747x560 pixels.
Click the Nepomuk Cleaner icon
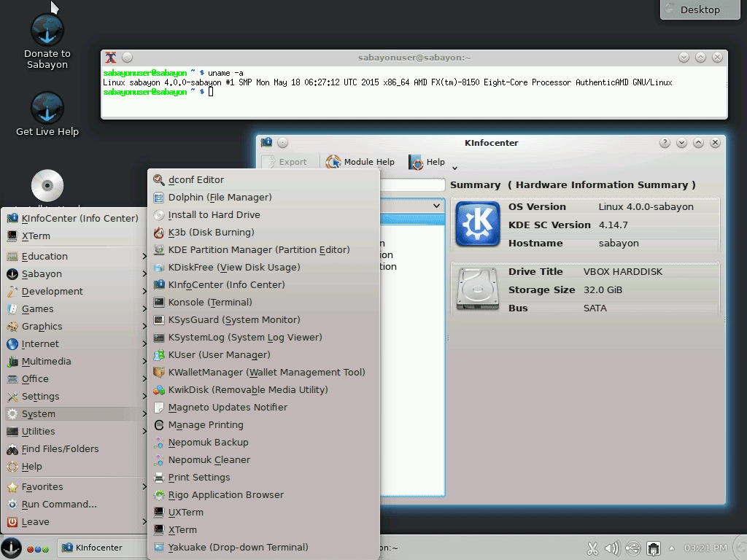[158, 460]
